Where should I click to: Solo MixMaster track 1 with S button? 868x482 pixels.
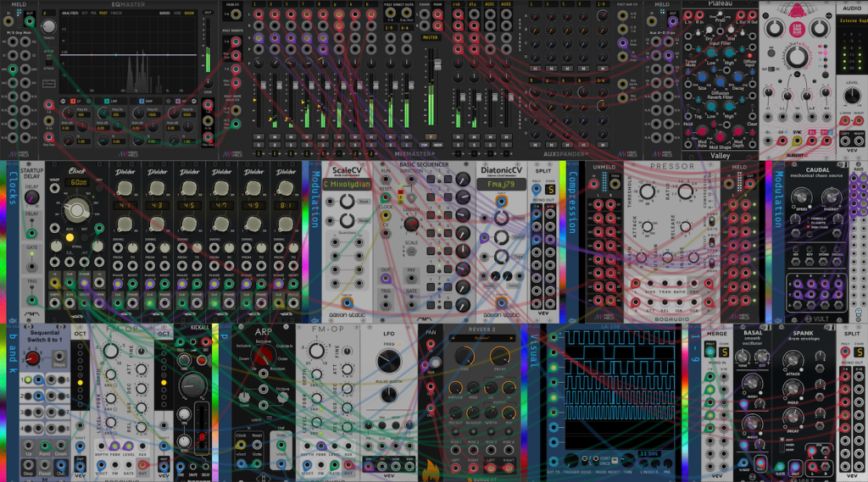(x=259, y=145)
